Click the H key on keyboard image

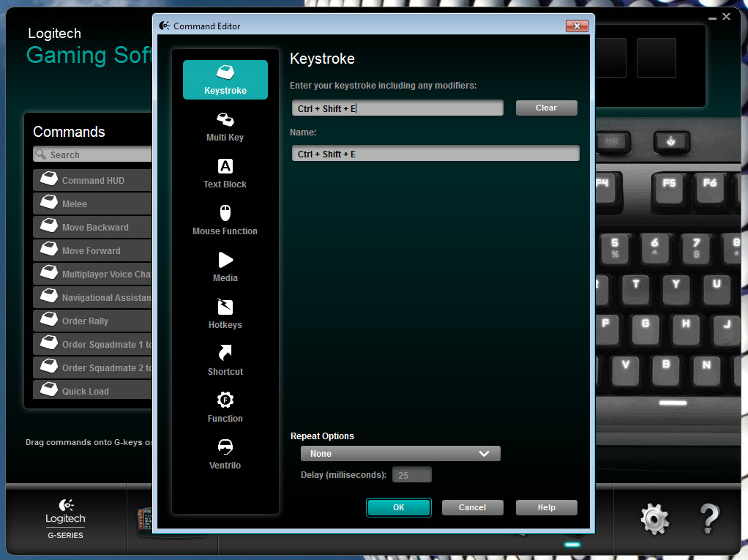[686, 329]
